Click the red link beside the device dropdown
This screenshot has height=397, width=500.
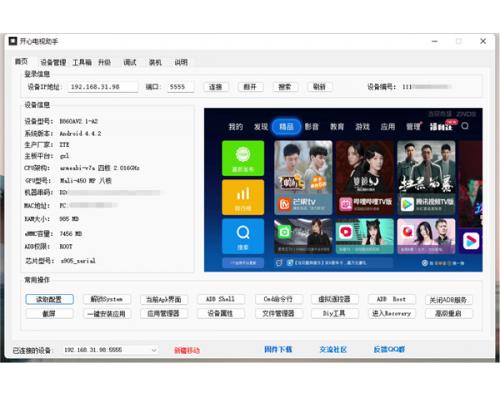pyautogui.click(x=187, y=350)
